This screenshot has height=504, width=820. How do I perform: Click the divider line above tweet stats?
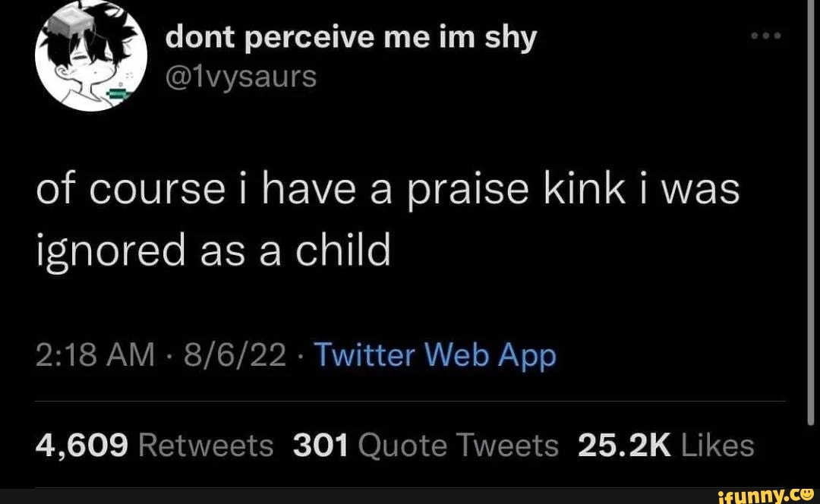tap(410, 400)
